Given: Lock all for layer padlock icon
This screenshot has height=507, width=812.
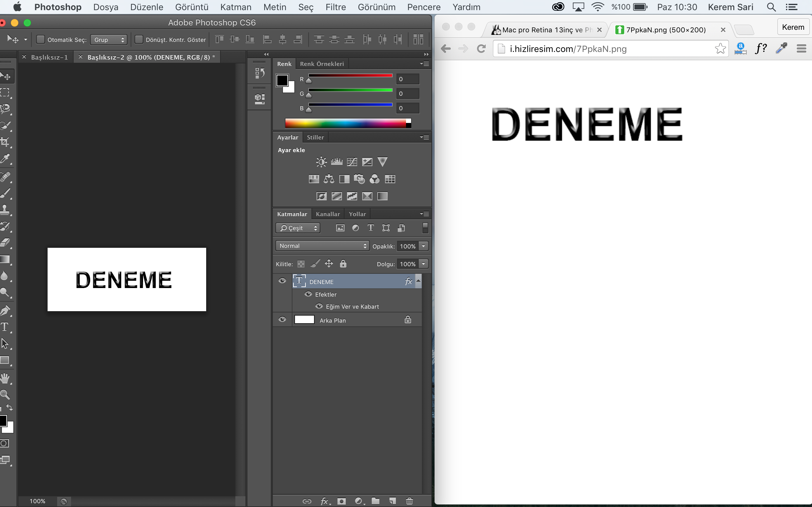Looking at the screenshot, I should (x=343, y=264).
